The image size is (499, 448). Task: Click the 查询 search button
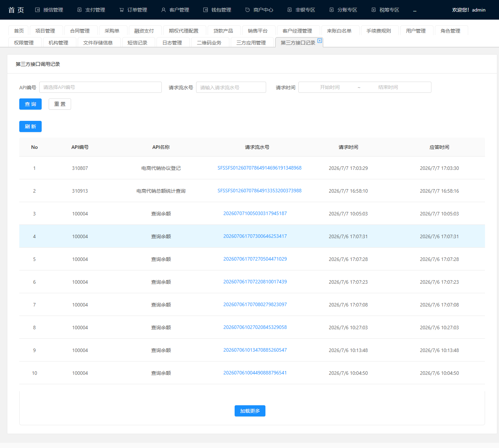point(30,104)
